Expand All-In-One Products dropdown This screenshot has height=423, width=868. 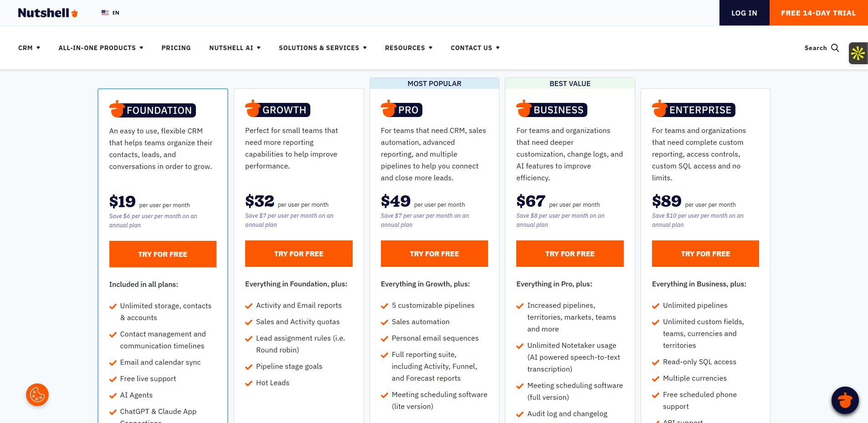point(101,48)
